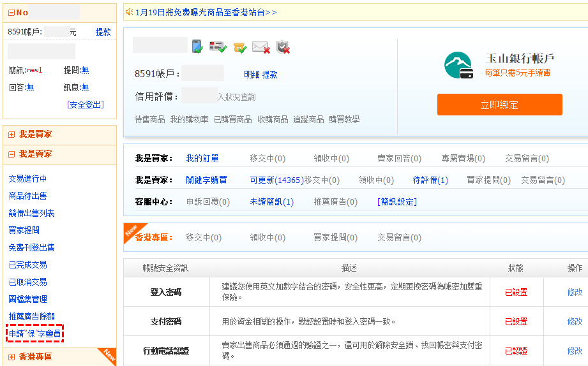This screenshot has height=366, width=588.
Task: Click the security shield status icon
Action: 283,47
